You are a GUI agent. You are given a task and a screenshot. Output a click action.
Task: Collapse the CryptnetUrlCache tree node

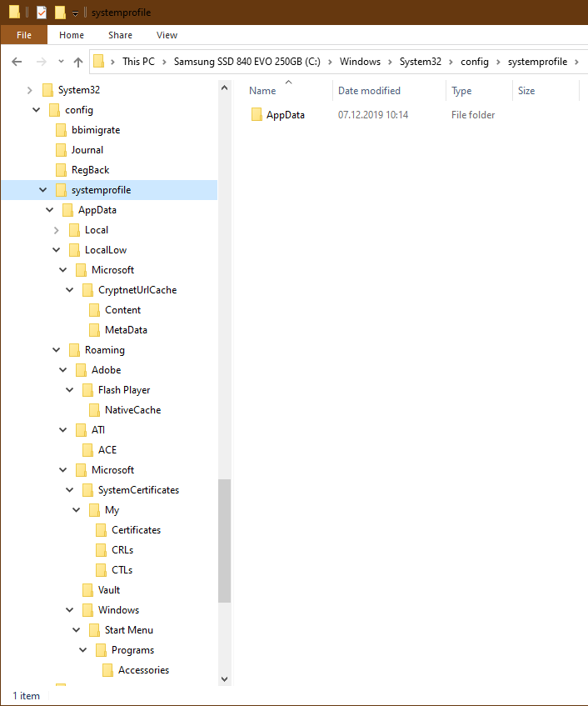[70, 290]
